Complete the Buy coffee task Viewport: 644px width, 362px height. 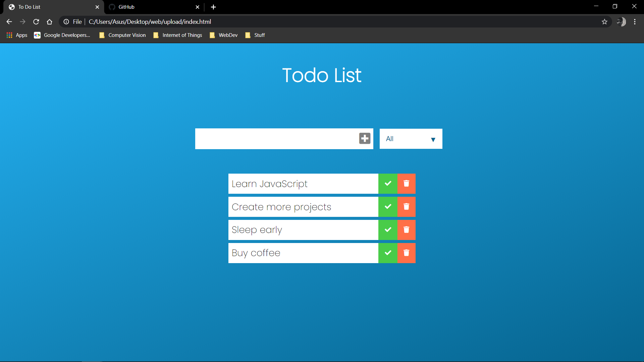[388, 253]
